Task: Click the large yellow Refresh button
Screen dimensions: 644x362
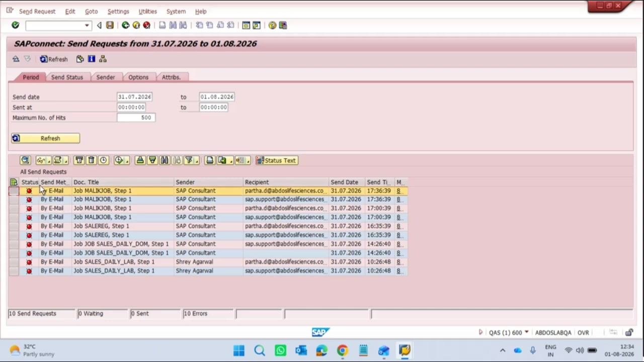Action: (x=45, y=138)
